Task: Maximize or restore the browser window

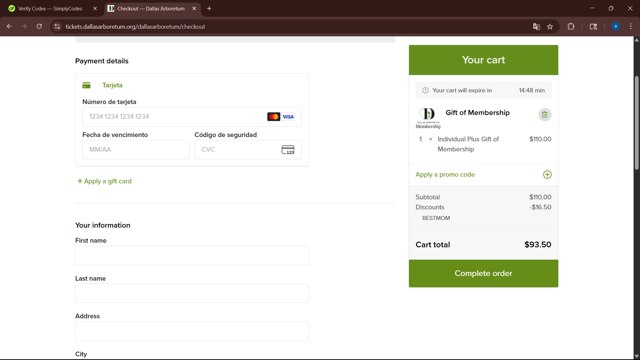Action: 611,8
